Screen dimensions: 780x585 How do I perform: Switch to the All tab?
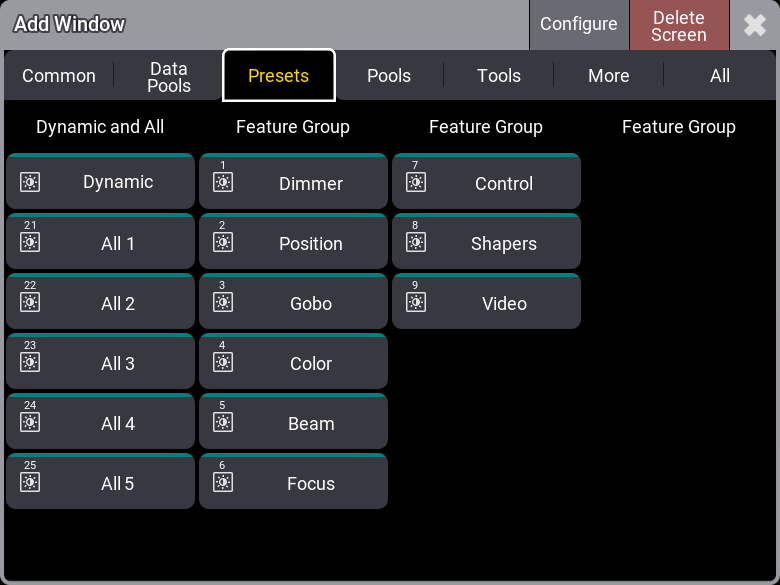720,76
